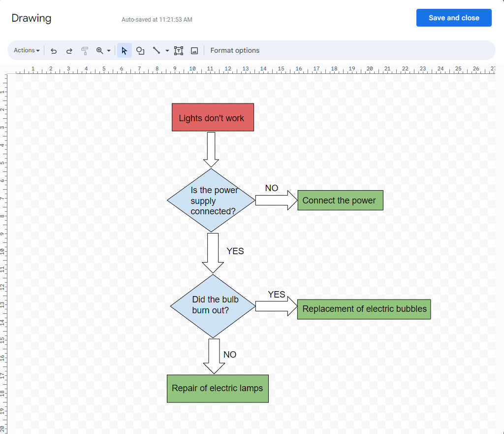Click the Text box tool
This screenshot has height=434, width=504.
(x=178, y=50)
